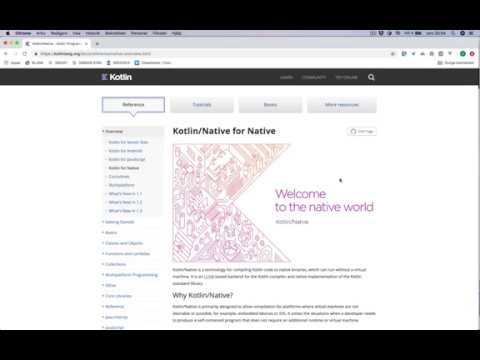Open What's New in 1.2
The width and height of the screenshot is (480, 360).
pos(125,202)
